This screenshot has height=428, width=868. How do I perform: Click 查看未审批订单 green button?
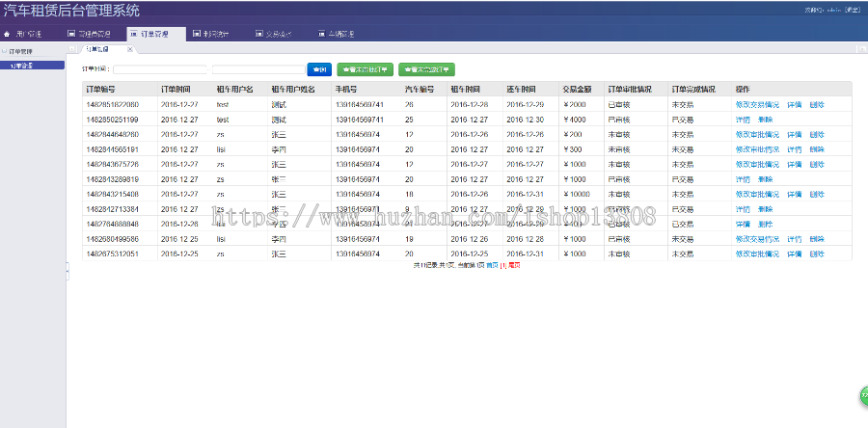tap(366, 69)
